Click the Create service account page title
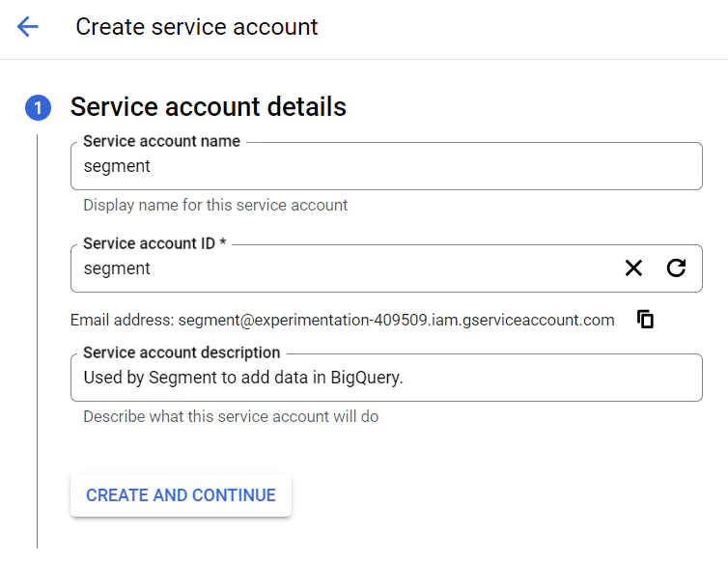Image resolution: width=728 pixels, height=563 pixels. point(196,27)
